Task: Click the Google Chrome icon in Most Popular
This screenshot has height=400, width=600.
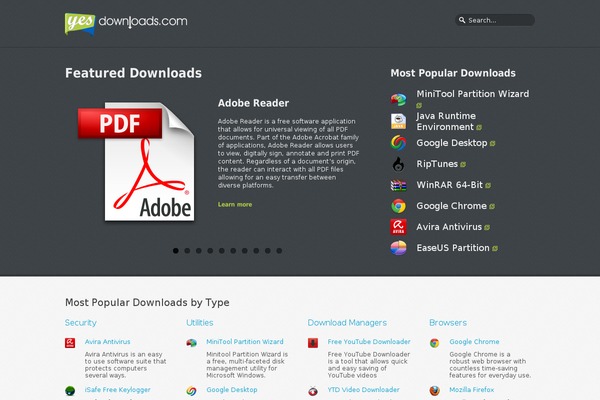Action: click(x=398, y=206)
